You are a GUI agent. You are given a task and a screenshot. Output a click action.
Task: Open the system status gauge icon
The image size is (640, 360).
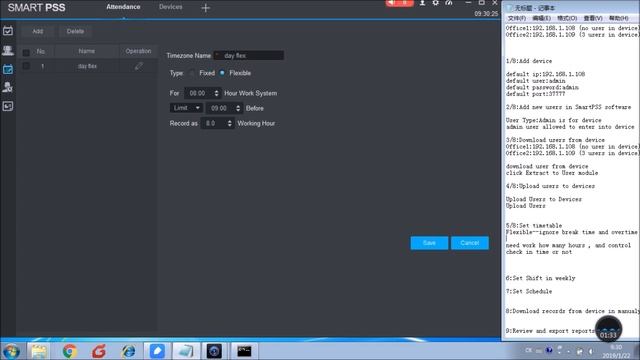tap(449, 3)
